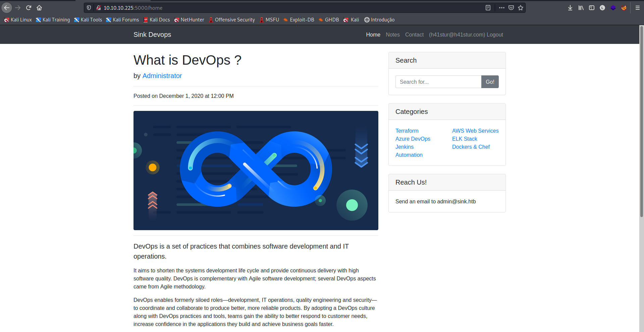Toggle the browser sidebar

(x=592, y=8)
